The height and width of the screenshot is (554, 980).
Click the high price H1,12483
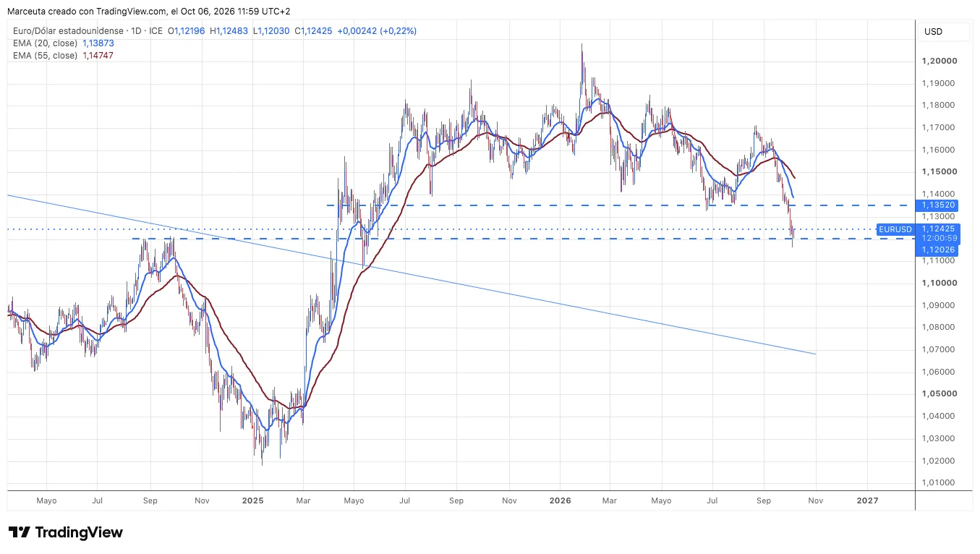pos(229,31)
